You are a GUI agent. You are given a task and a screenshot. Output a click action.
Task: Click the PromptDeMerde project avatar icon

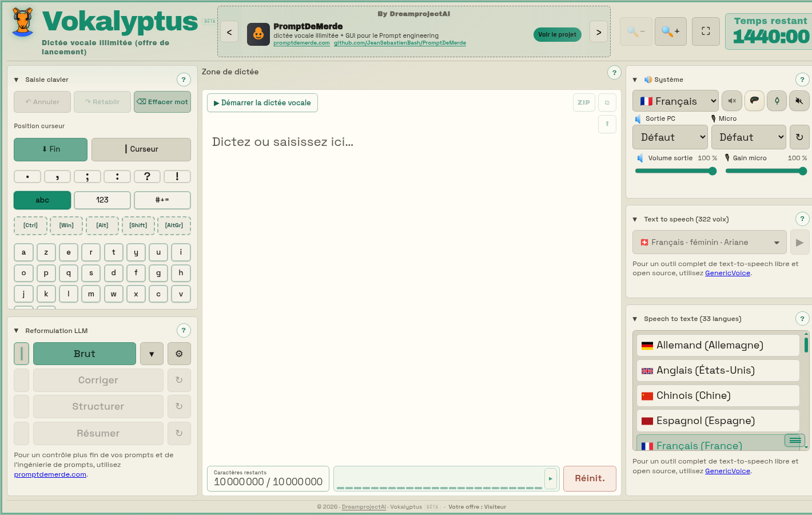(258, 34)
